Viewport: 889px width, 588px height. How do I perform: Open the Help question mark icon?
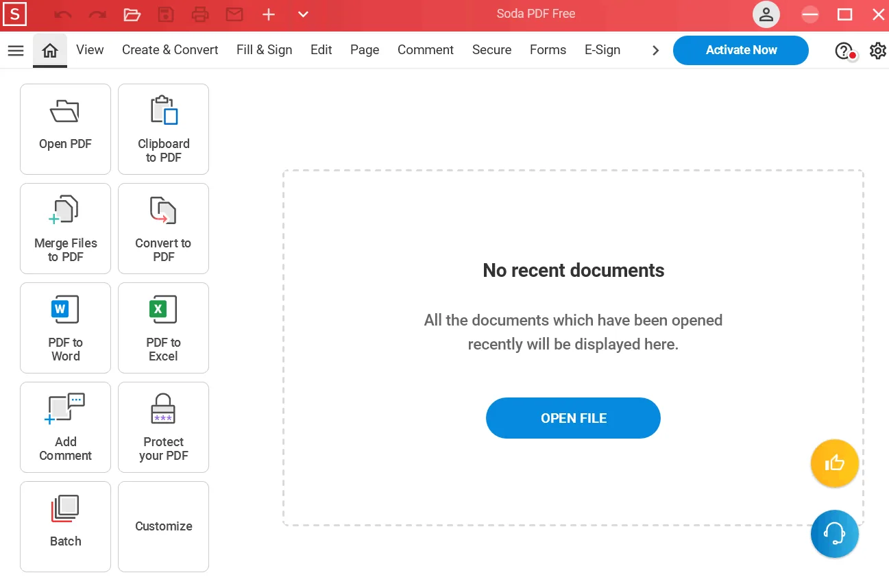click(844, 51)
